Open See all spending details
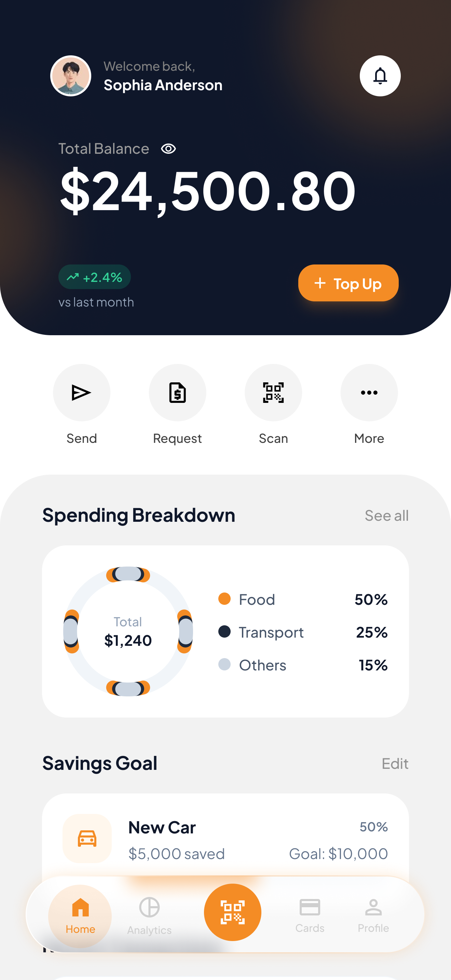Viewport: 451px width, 980px height. pyautogui.click(x=386, y=516)
